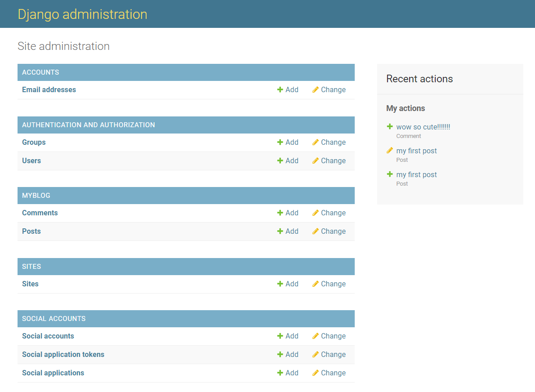535x392 pixels.
Task: Click the plus icon for Social accounts row
Action: pyautogui.click(x=280, y=336)
